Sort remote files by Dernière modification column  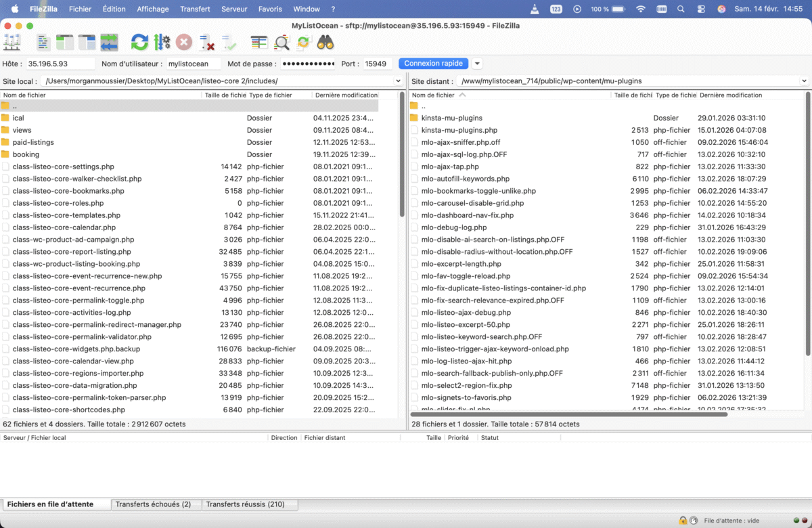point(731,95)
